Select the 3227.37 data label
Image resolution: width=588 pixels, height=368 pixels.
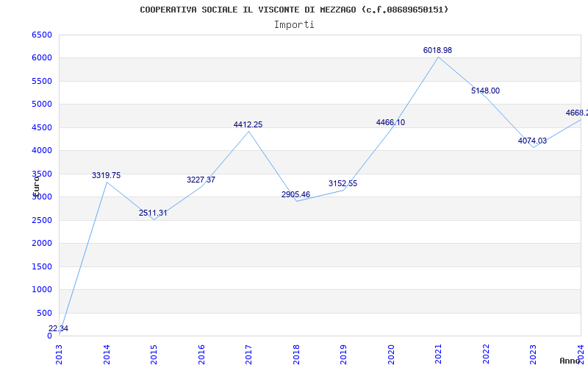201,180
